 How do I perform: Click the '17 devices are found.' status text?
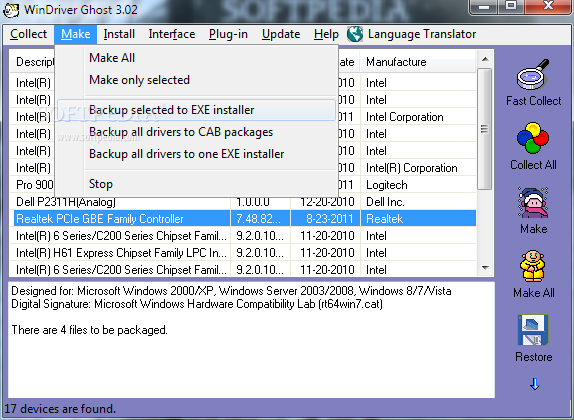(60, 409)
